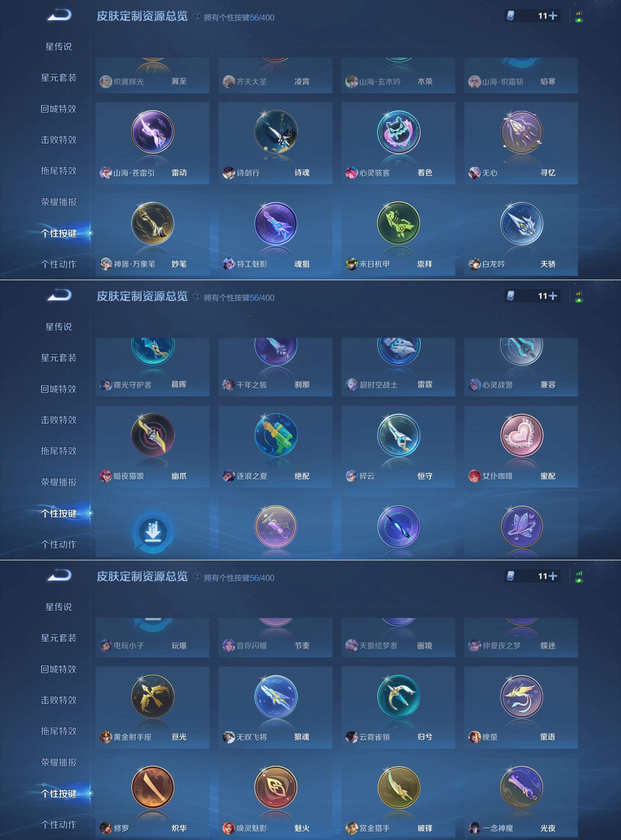Choose the 着色 ghost-face icon for 心灵骇客
This screenshot has width=621, height=840.
[398, 132]
